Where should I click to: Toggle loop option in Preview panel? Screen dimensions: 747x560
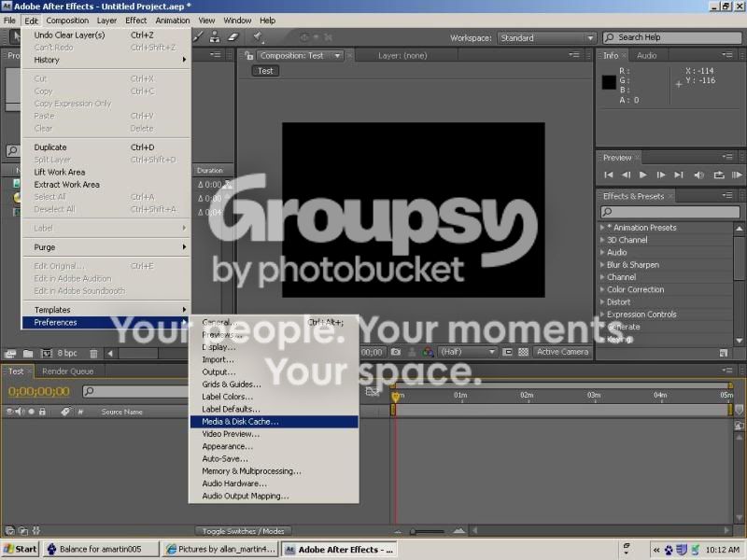(719, 175)
